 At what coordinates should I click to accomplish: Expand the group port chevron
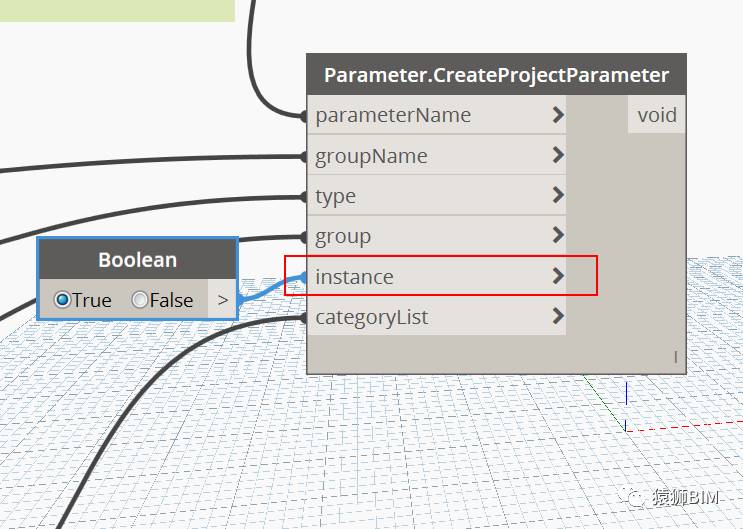[558, 235]
